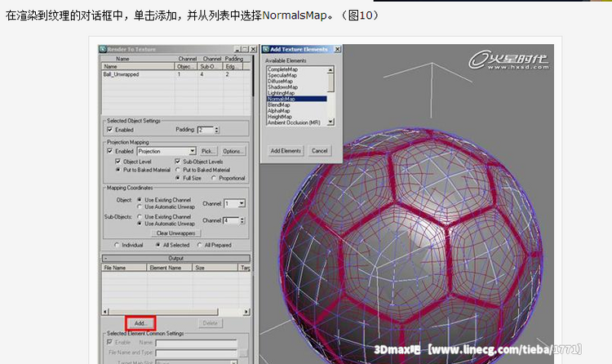The height and width of the screenshot is (364, 612).
Task: Click the File Name and Type field
Action: (x=197, y=353)
